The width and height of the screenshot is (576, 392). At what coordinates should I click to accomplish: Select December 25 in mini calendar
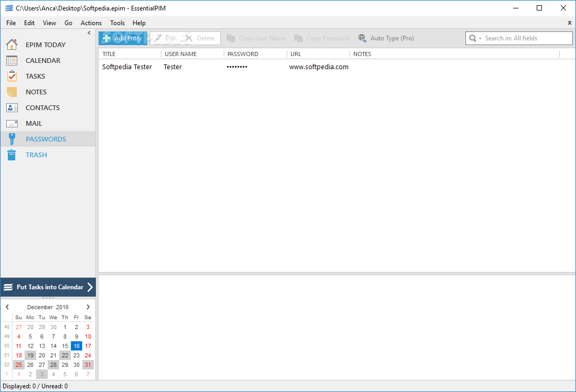click(x=19, y=365)
